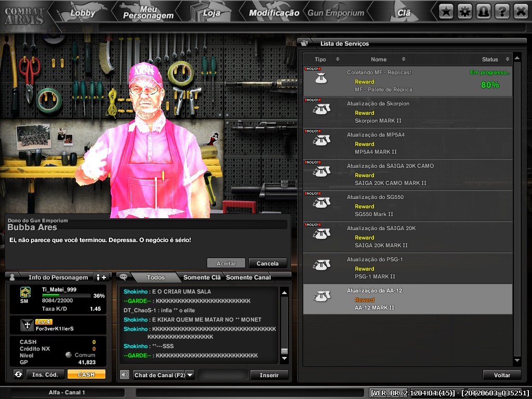The height and width of the screenshot is (399, 532).
Task: Sort services by Nome column arrows
Action: 403,59
